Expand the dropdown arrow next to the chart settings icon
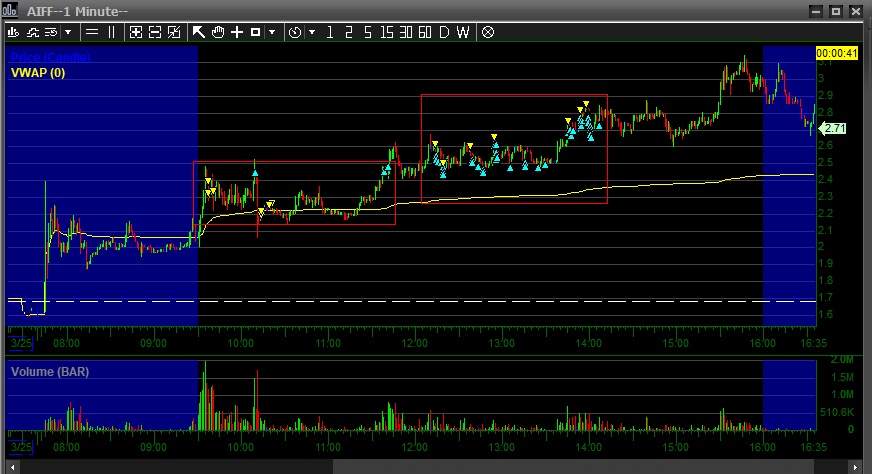This screenshot has width=872, height=474. 68,32
